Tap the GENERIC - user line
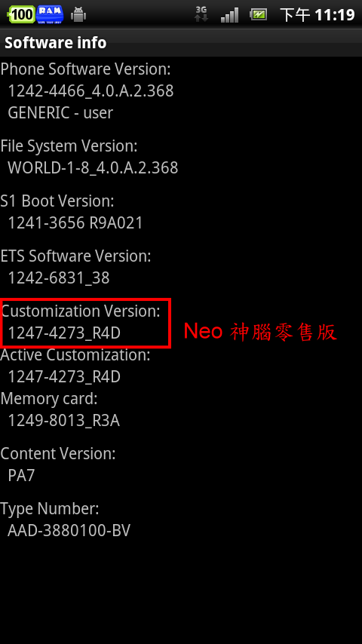This screenshot has width=362, height=644. point(60,112)
